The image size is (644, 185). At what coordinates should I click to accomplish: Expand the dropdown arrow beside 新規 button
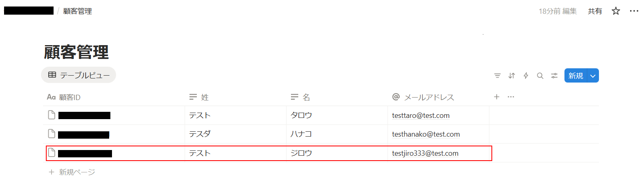click(x=593, y=76)
